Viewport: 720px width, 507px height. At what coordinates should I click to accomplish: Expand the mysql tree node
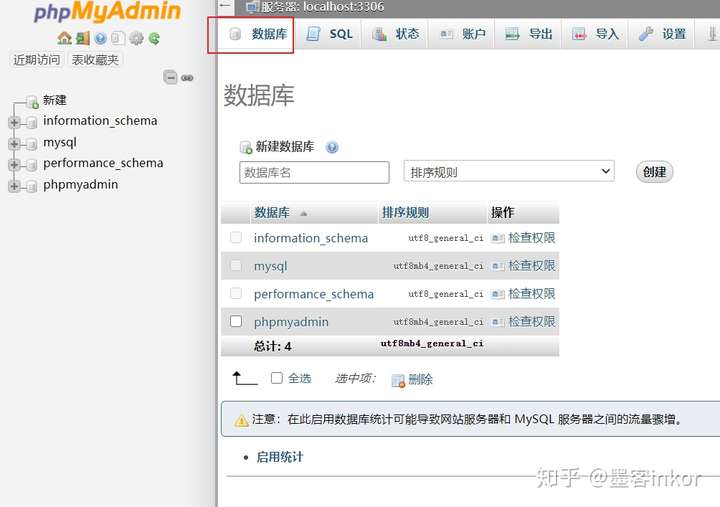(14, 144)
